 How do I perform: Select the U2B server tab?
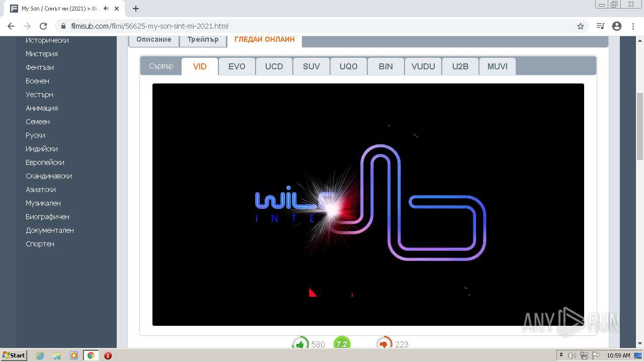(x=460, y=66)
